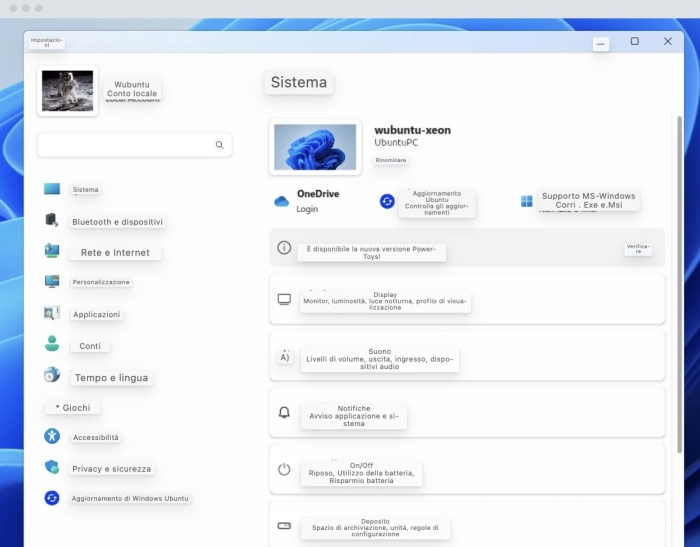Image resolution: width=700 pixels, height=547 pixels.
Task: Click the Deposito storage drive icon
Action: pyautogui.click(x=284, y=526)
